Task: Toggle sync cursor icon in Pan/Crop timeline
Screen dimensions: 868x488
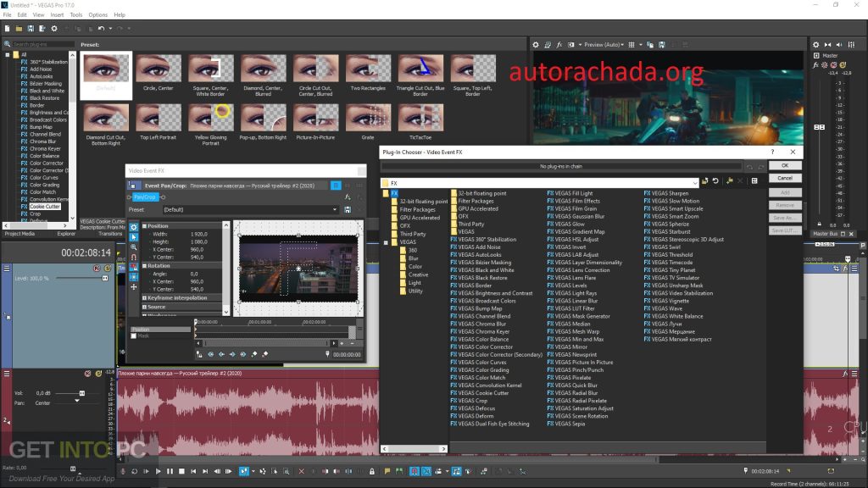Action: pos(199,354)
